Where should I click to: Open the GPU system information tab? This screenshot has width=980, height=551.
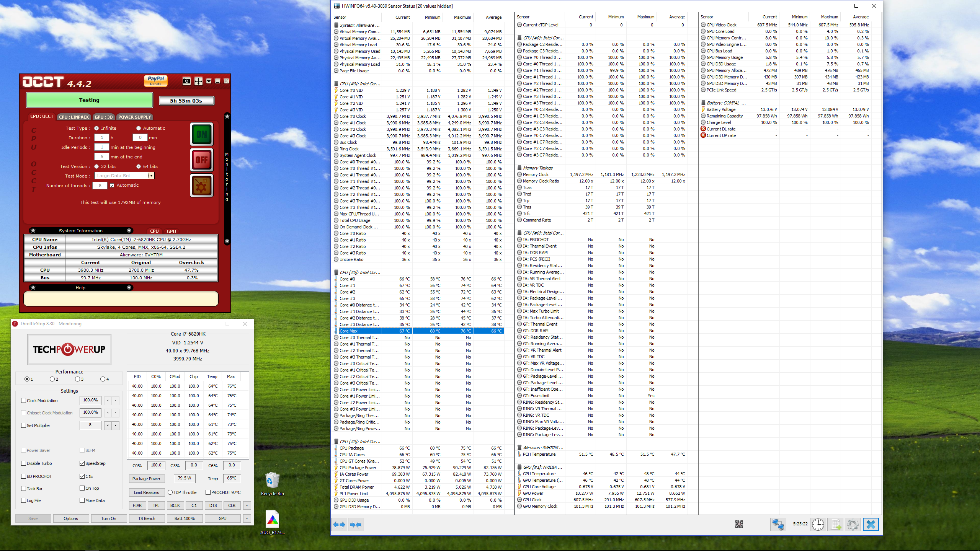171,231
